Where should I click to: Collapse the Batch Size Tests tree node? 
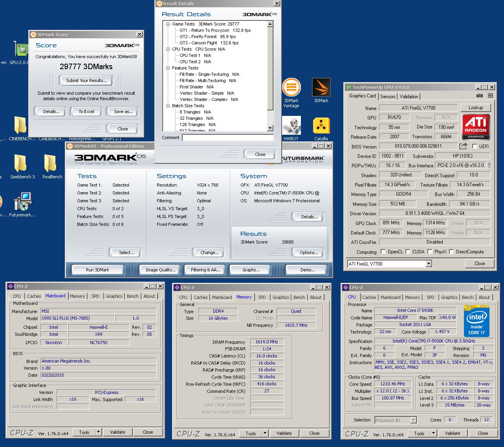(168, 106)
